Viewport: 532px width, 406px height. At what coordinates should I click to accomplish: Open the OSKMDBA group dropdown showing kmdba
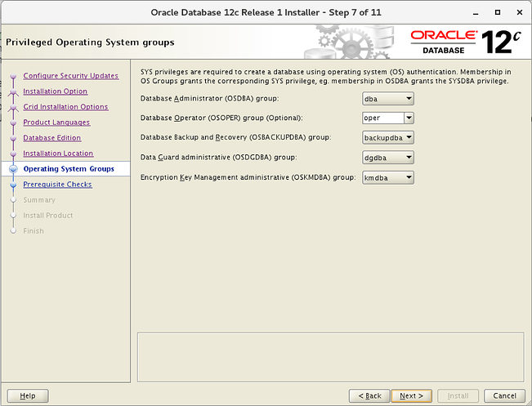[x=388, y=177]
